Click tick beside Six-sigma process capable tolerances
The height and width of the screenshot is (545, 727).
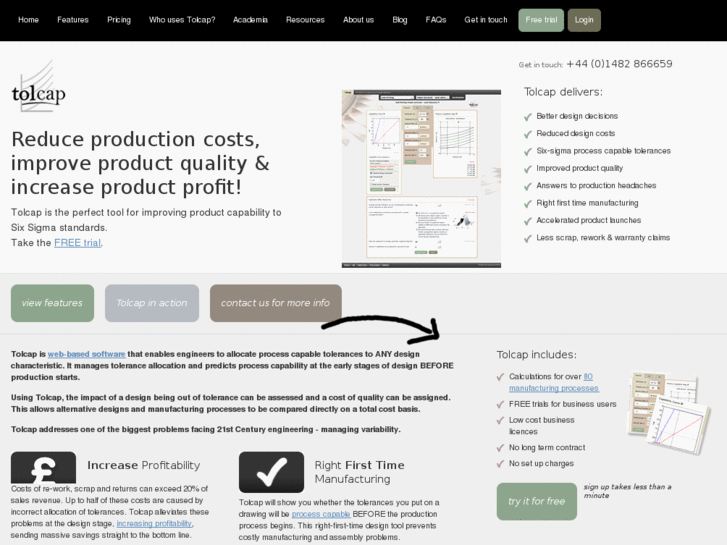point(528,151)
